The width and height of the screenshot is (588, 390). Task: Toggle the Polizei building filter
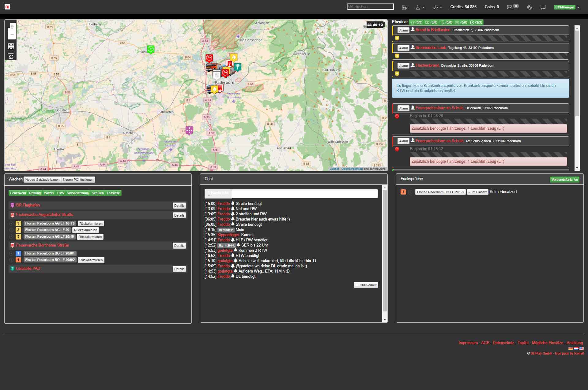pos(48,193)
